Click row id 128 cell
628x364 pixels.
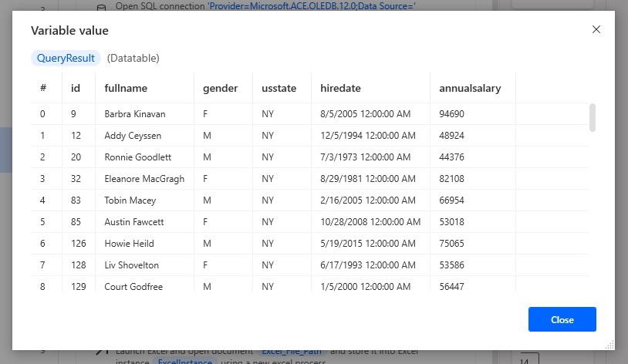click(x=78, y=265)
